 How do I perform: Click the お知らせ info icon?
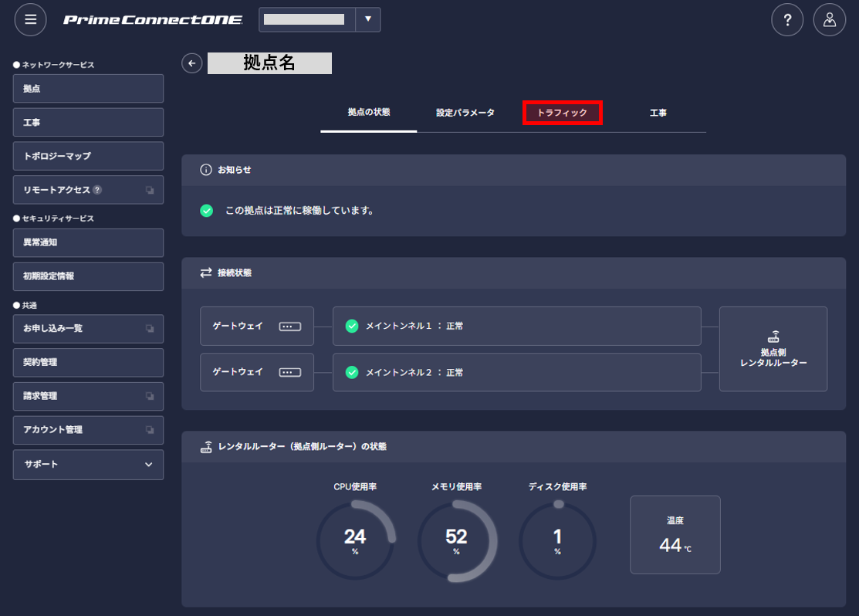(x=206, y=170)
